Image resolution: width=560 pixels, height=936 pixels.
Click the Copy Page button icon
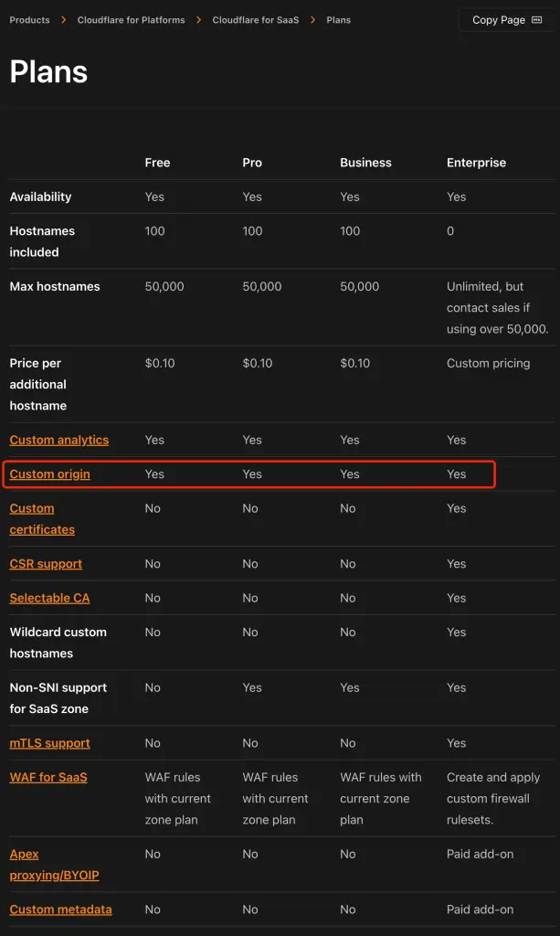point(537,20)
